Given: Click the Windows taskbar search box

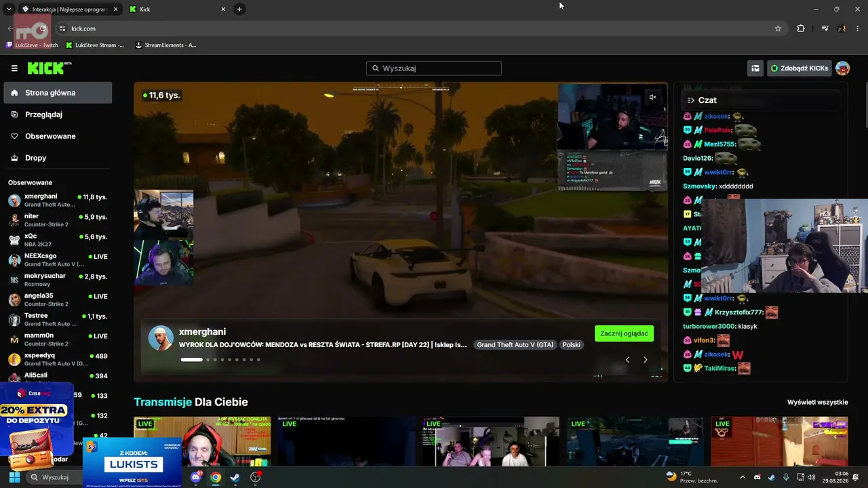Looking at the screenshot, I should click(x=54, y=477).
